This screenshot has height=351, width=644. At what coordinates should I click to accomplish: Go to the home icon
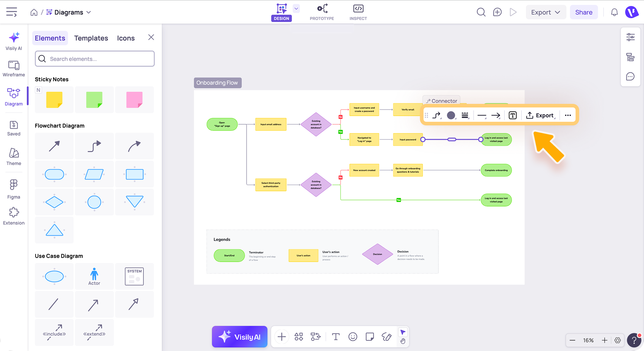coord(34,12)
